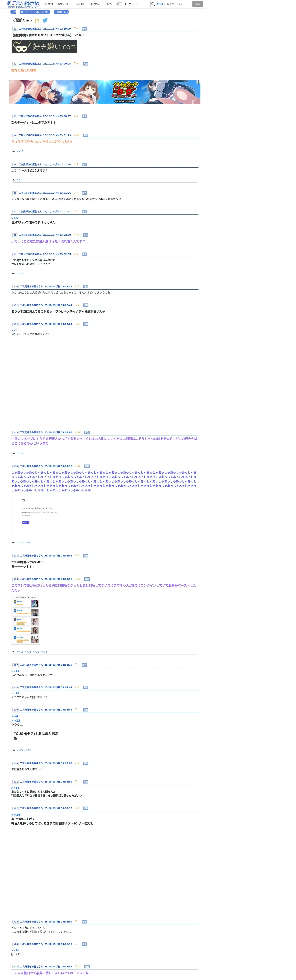Image resolution: width=296 pixels, height=980 pixels.
Task: Click the empty heart on post 23
Action: pyautogui.click(x=76, y=921)
